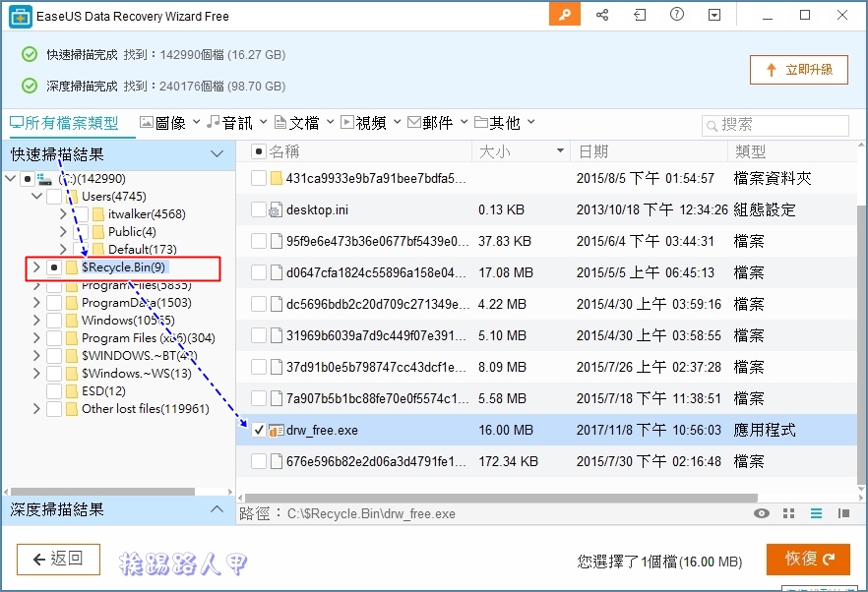Uncheck the drw_free.exe checkbox
The height and width of the screenshot is (592, 868).
click(x=259, y=430)
